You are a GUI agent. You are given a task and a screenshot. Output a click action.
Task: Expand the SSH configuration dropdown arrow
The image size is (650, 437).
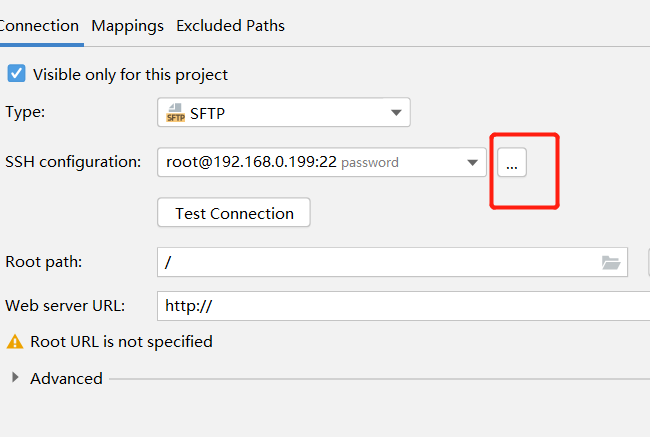[472, 162]
